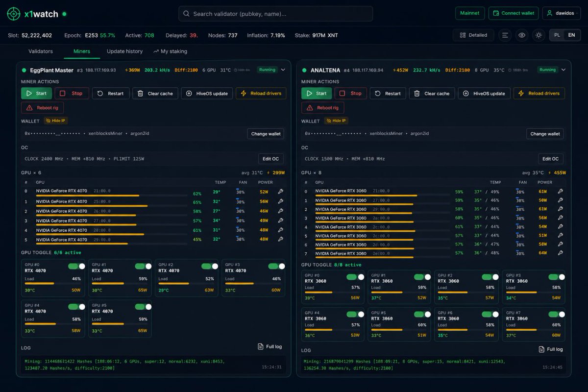Click the x1watch logo icon
Viewport: 588px width, 392px height.
tap(14, 14)
